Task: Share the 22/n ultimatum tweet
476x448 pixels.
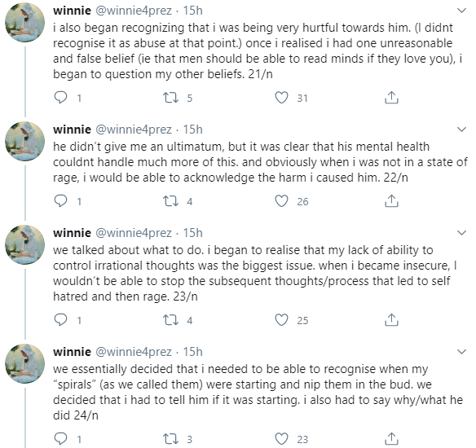Action: pos(391,201)
